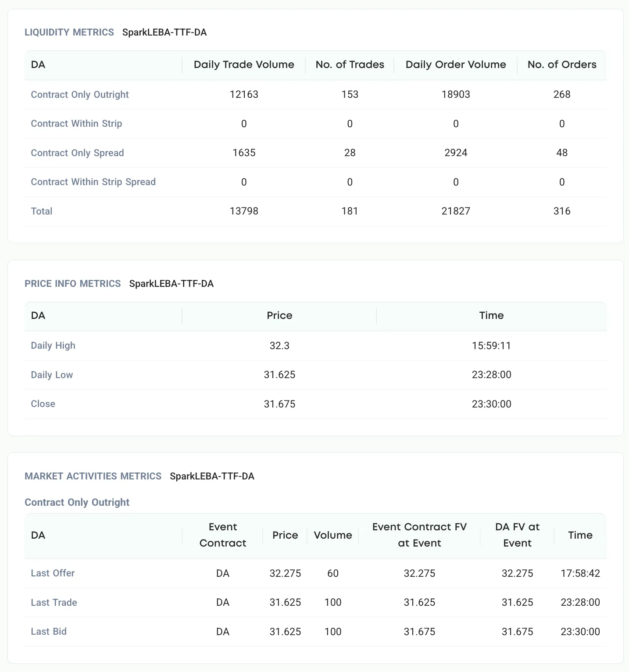Click the trade volume value 12163
Screen dimensions: 629x672
point(244,94)
